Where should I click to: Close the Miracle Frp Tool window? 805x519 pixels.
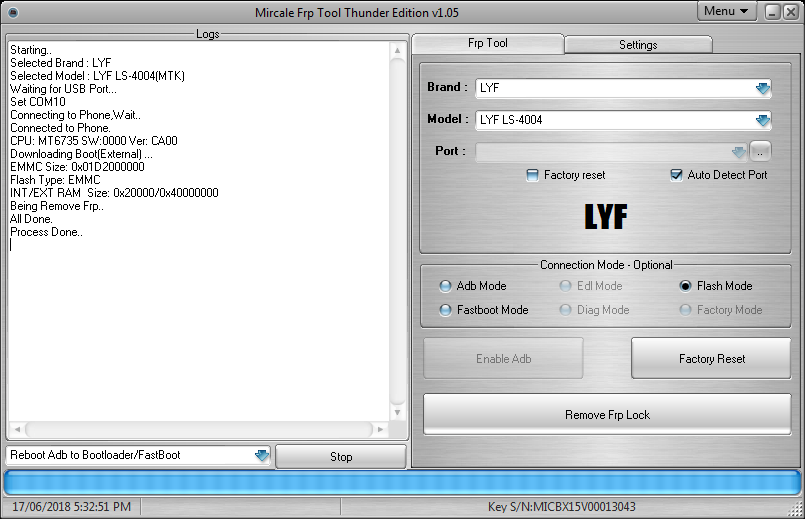pyautogui.click(x=791, y=12)
